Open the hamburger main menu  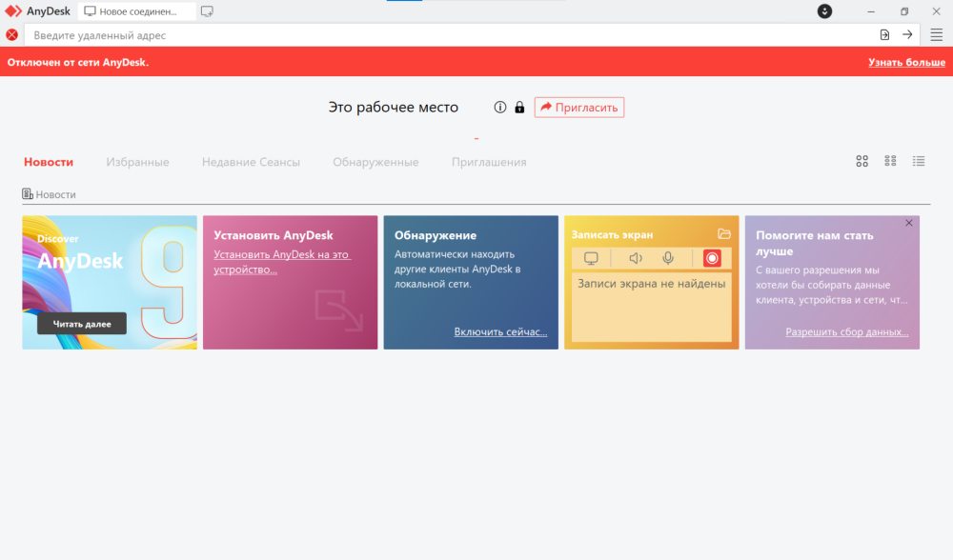click(936, 35)
